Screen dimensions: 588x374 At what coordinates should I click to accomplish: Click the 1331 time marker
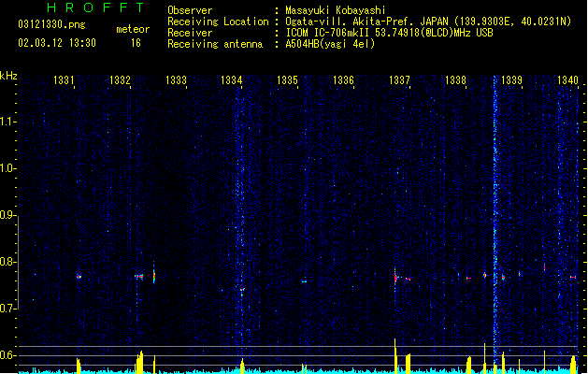point(64,80)
